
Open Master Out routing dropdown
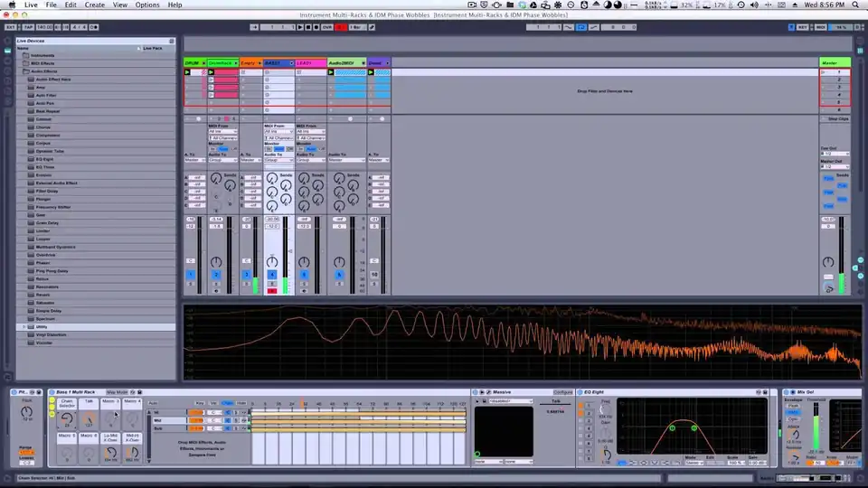pyautogui.click(x=835, y=167)
